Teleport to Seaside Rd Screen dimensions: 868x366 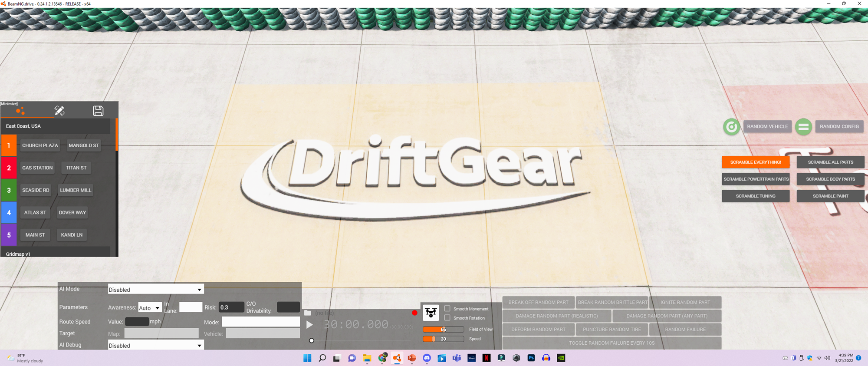(36, 190)
